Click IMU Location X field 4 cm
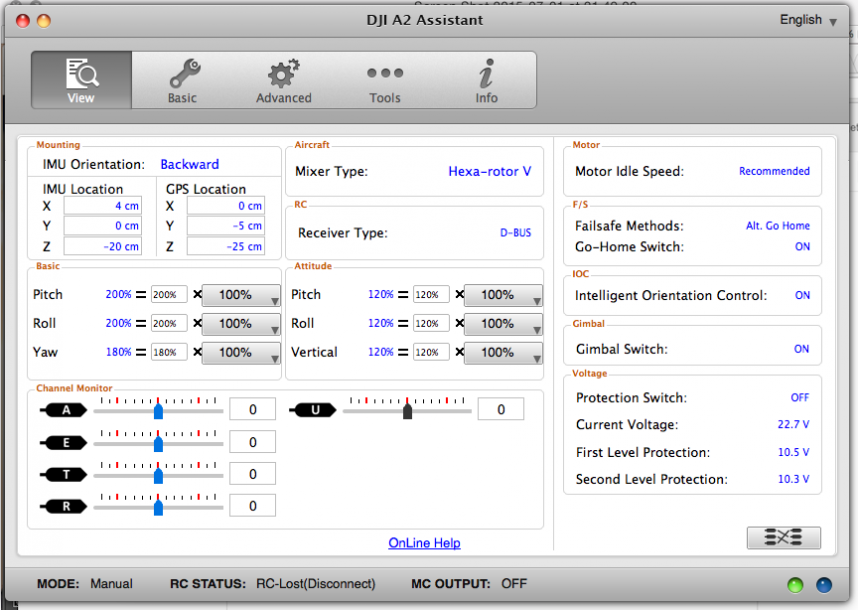 [103, 206]
